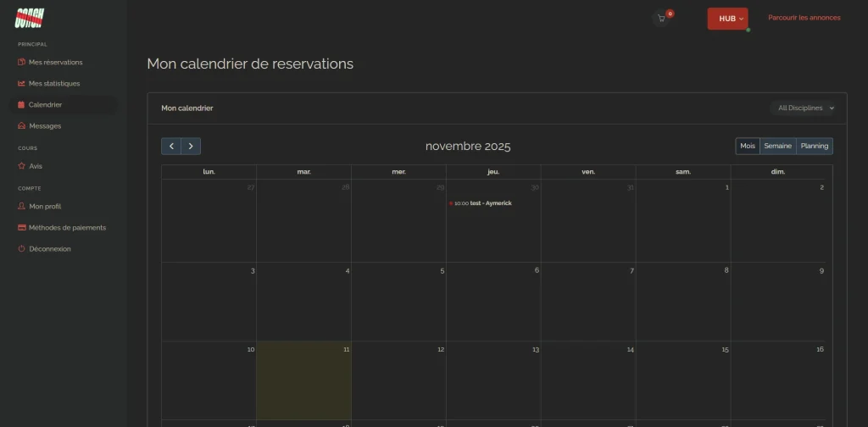Open Avis reviews page
This screenshot has width=868, height=427.
36,166
